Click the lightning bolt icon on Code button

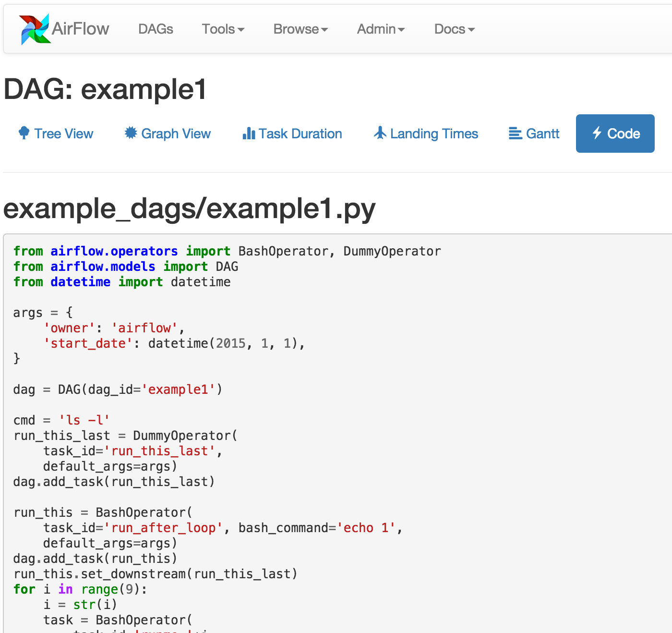coord(597,134)
